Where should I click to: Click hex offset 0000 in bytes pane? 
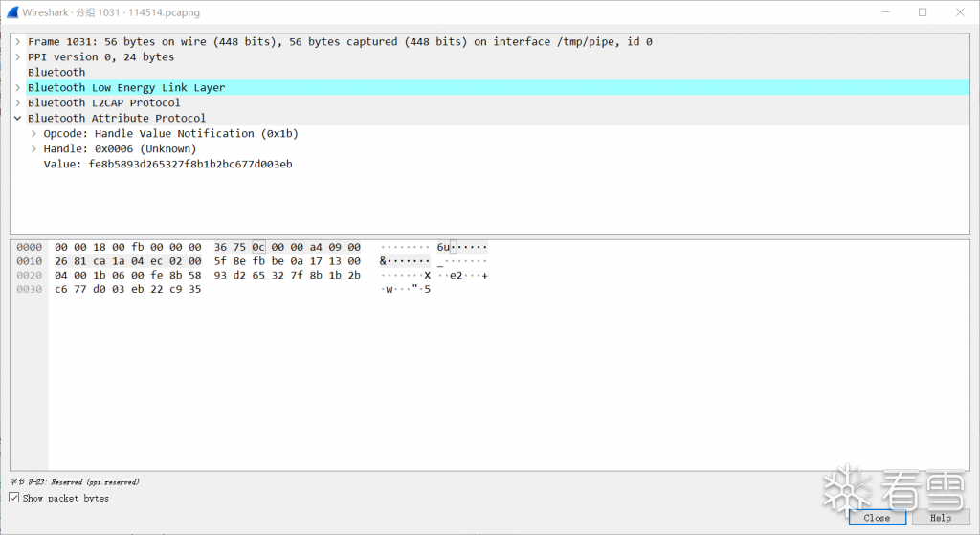(30, 247)
